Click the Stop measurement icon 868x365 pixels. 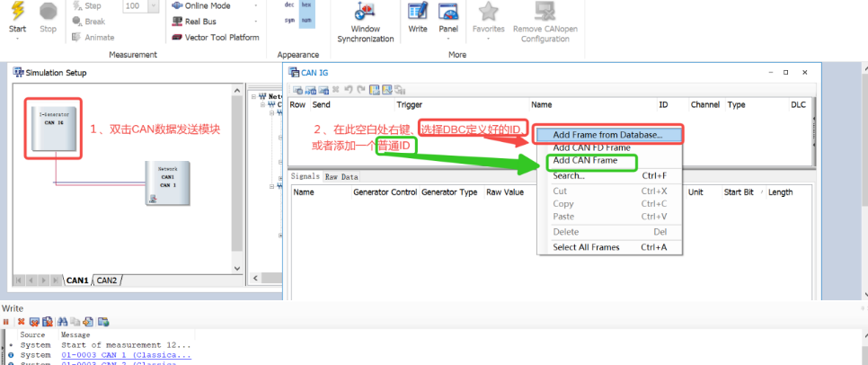click(49, 13)
